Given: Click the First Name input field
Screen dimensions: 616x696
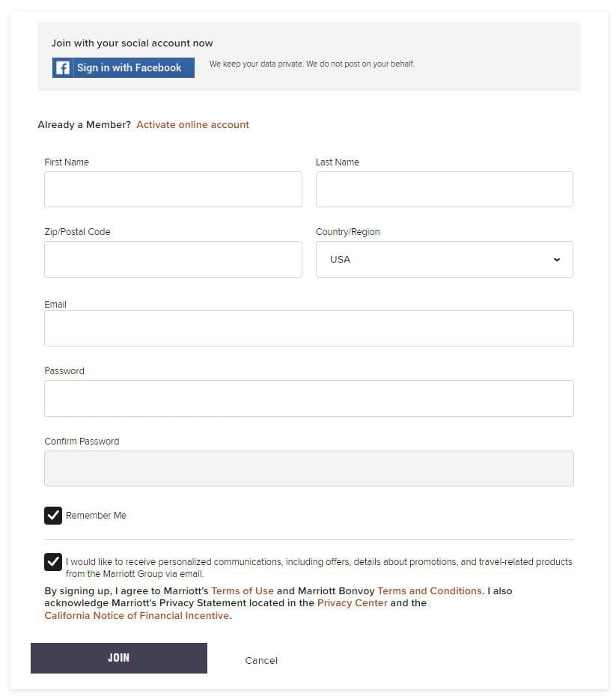Looking at the screenshot, I should [173, 189].
